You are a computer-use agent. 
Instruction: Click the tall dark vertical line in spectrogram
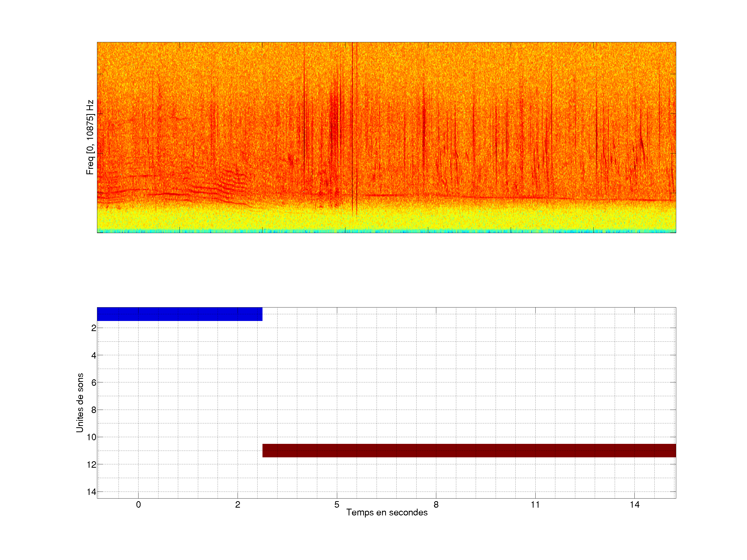[x=352, y=128]
